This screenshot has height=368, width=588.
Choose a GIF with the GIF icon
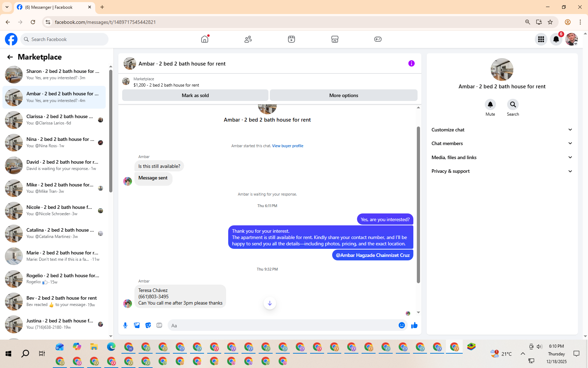tap(159, 326)
